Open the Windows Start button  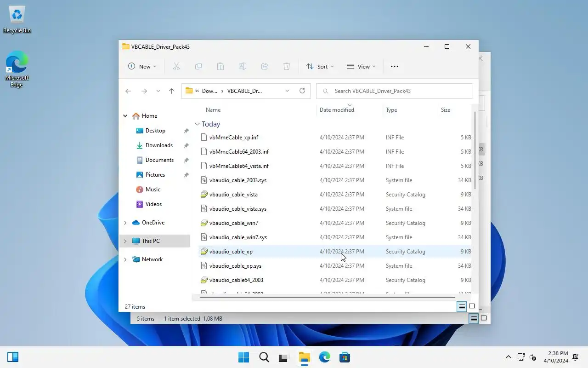click(243, 357)
